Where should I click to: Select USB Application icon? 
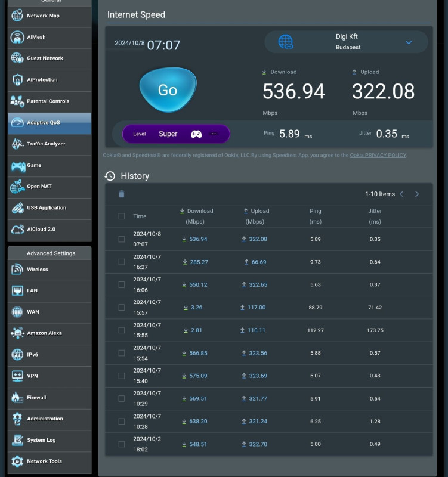pyautogui.click(x=17, y=208)
